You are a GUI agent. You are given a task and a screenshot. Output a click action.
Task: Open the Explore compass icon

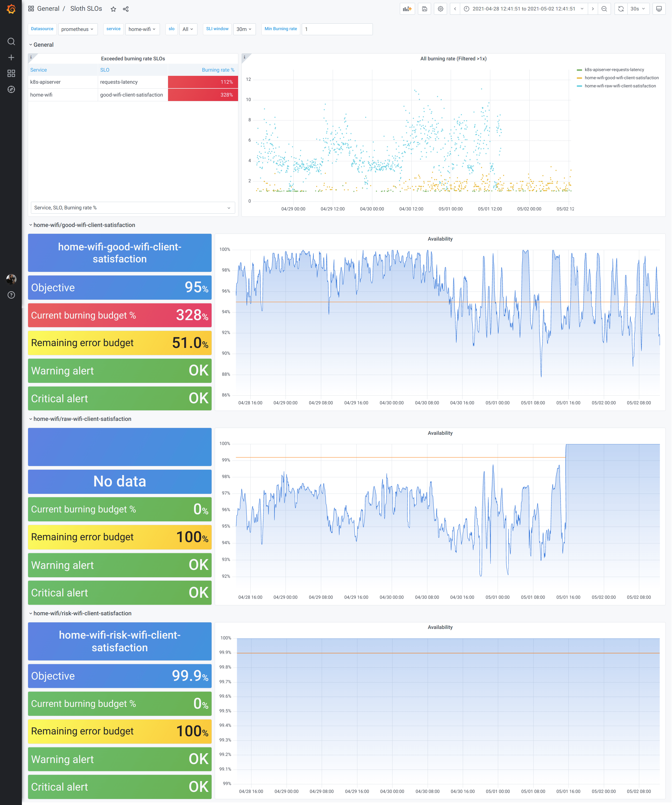click(11, 89)
